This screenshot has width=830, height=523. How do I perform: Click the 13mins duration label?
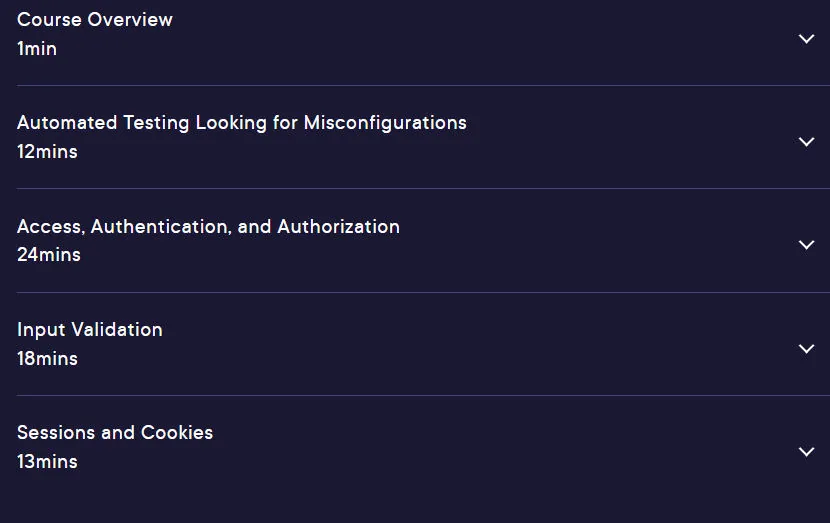point(48,462)
